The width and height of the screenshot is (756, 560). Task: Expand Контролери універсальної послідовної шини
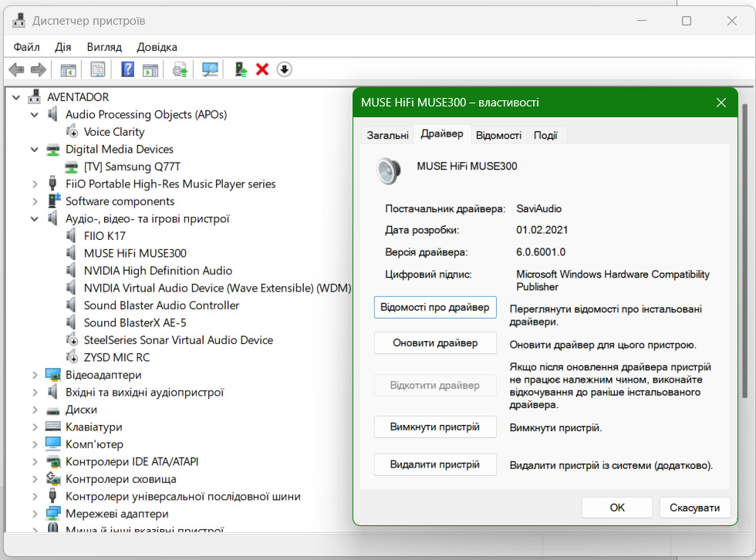tap(35, 497)
